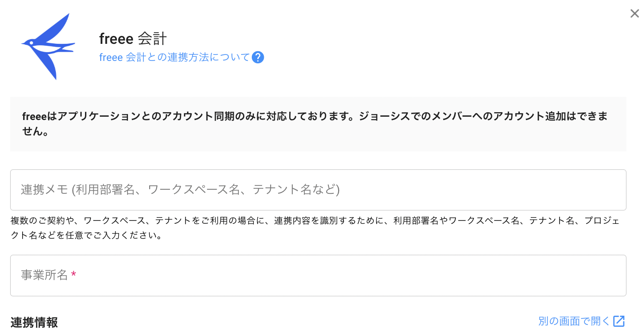Click into the 事業所名 required field
The image size is (644, 336).
pyautogui.click(x=318, y=276)
